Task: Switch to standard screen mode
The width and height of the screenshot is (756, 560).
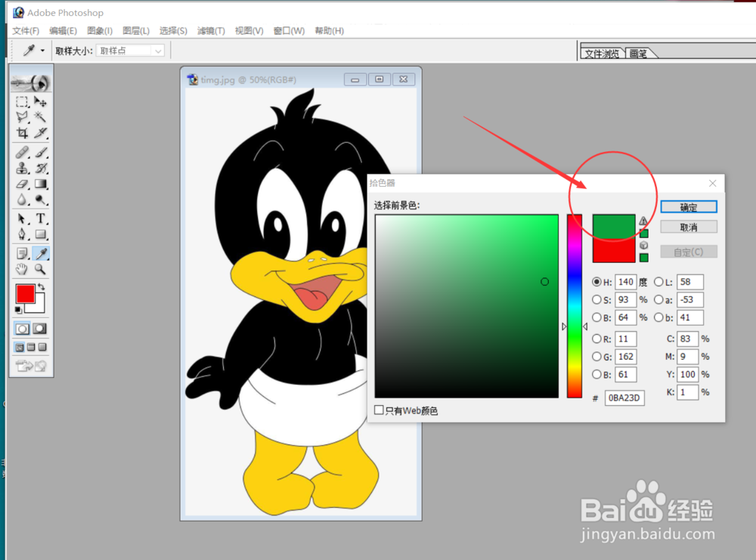Action: click(x=20, y=347)
